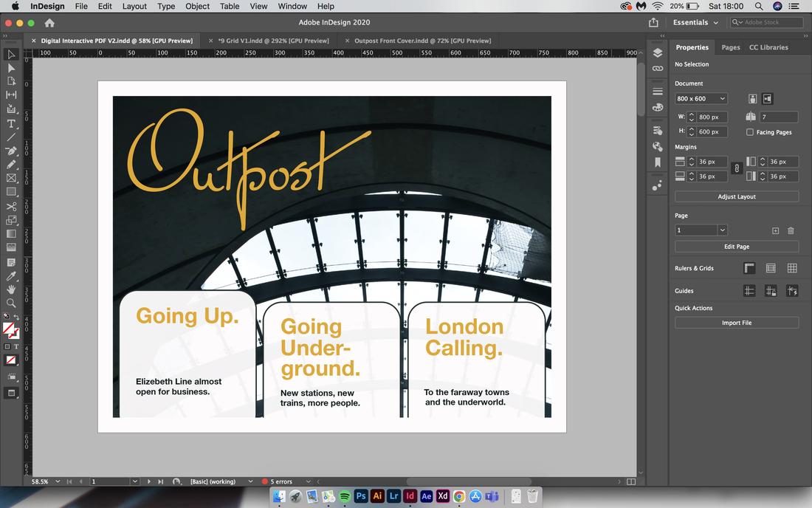Click the fill color swatch in toolbar

click(8, 329)
